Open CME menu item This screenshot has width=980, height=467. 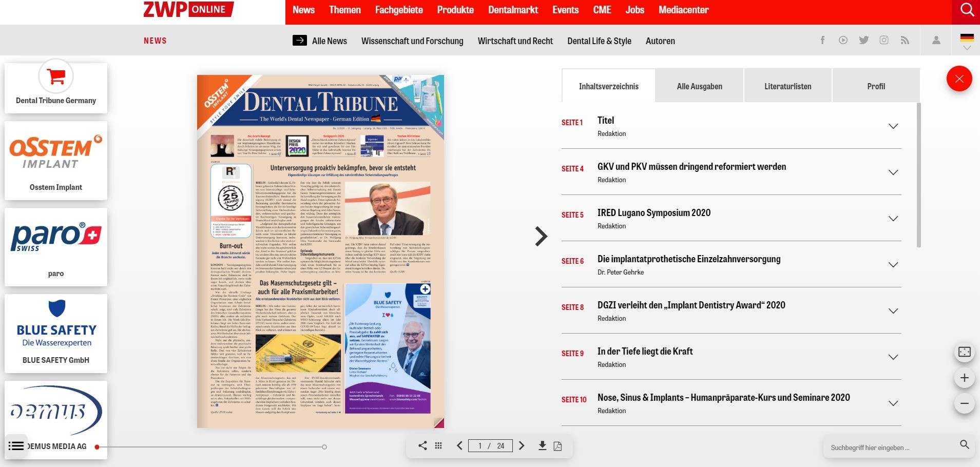pos(602,10)
